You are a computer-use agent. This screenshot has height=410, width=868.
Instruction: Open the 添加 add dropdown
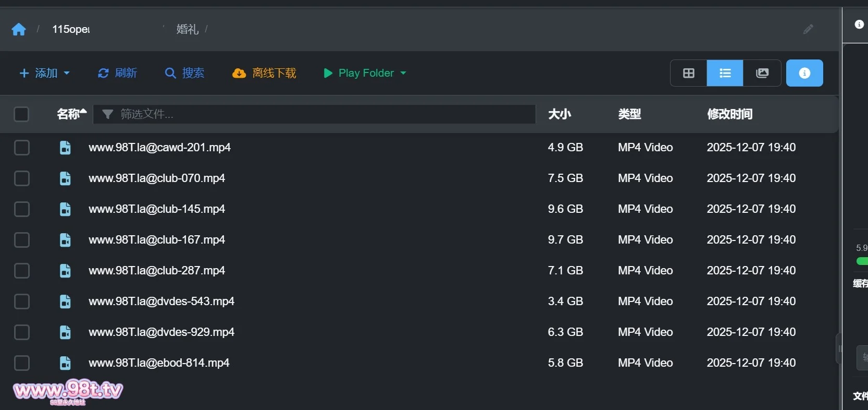point(45,73)
